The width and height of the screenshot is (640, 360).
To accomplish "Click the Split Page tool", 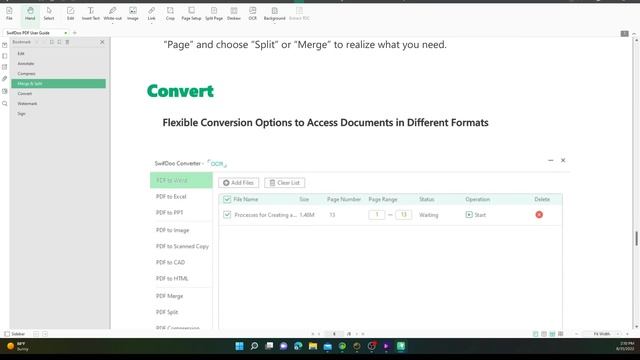I will [x=214, y=13].
